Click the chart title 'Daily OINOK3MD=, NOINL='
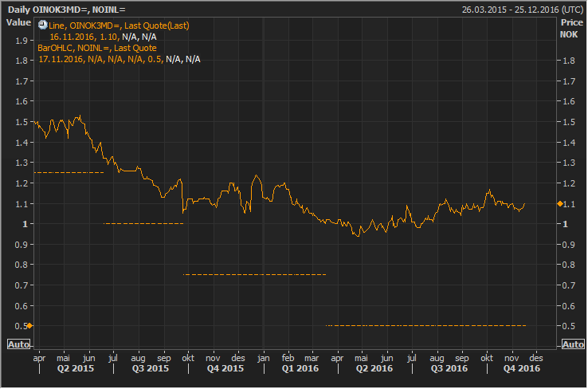Screen dimensions: 588x389 pos(66,10)
